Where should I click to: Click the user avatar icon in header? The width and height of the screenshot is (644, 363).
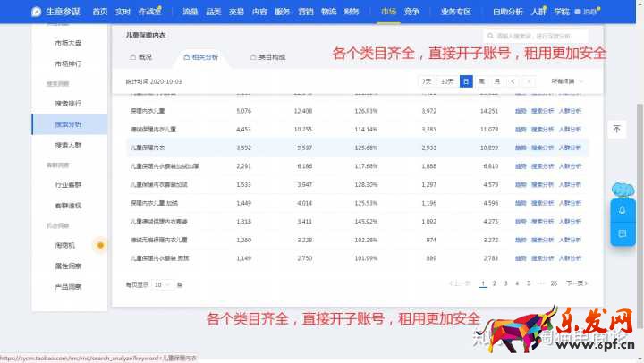(578, 13)
